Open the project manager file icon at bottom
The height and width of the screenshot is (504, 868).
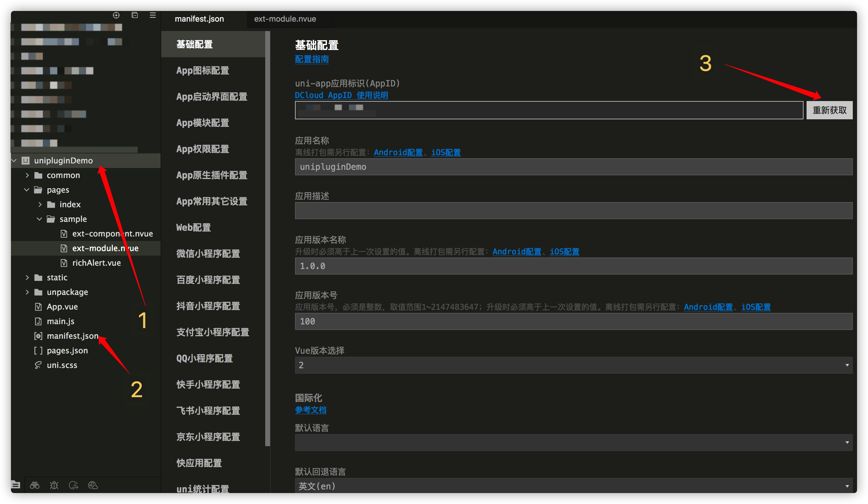[16, 485]
